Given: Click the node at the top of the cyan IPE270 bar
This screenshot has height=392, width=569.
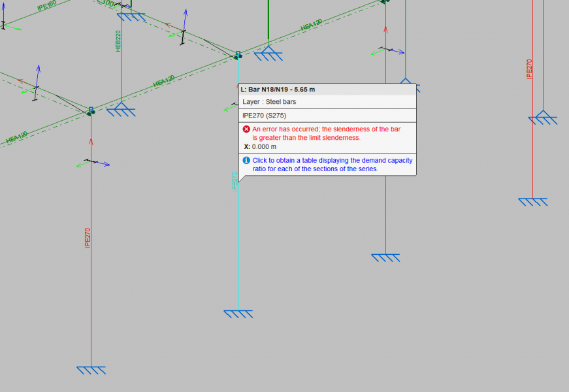Looking at the screenshot, I should [x=238, y=56].
